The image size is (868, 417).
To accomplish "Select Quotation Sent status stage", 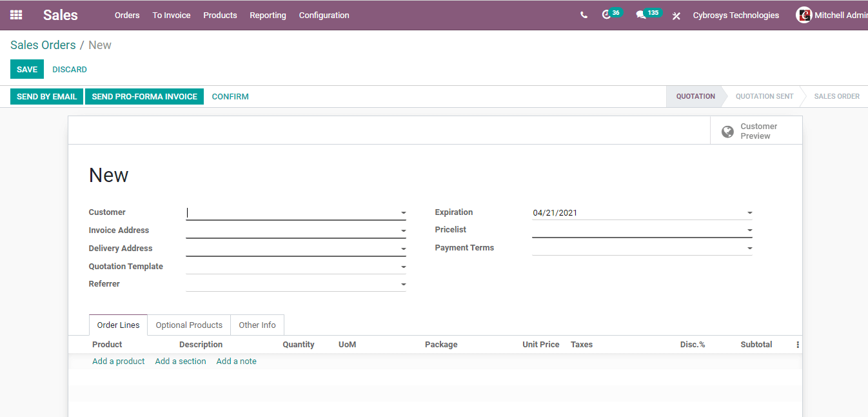I will [764, 96].
